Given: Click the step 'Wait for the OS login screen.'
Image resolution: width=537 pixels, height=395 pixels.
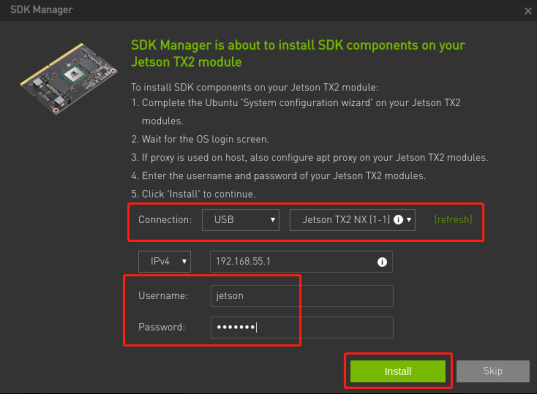Looking at the screenshot, I should coord(200,139).
